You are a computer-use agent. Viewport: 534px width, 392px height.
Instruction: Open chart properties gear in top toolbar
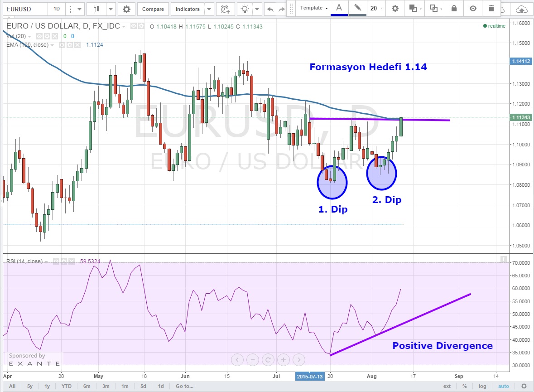click(126, 9)
